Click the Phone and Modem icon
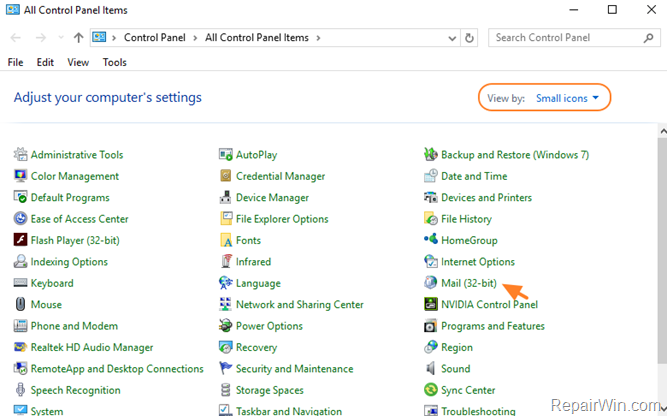 point(20,325)
